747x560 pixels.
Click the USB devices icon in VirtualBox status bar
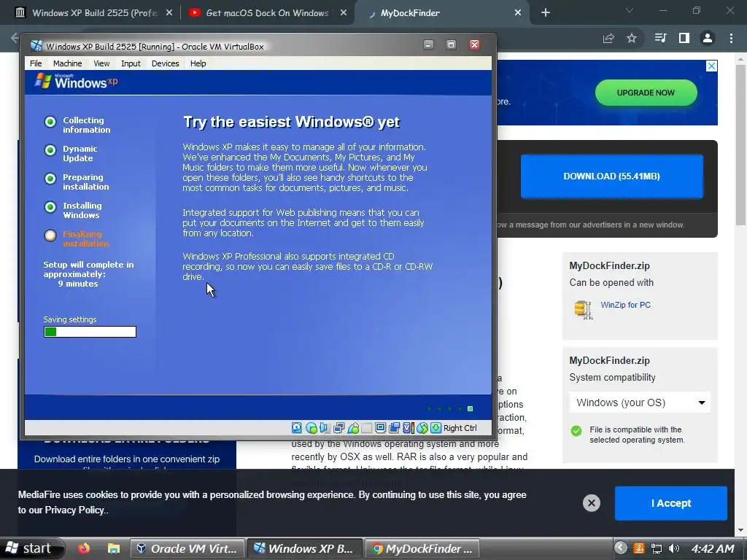pyautogui.click(x=353, y=427)
